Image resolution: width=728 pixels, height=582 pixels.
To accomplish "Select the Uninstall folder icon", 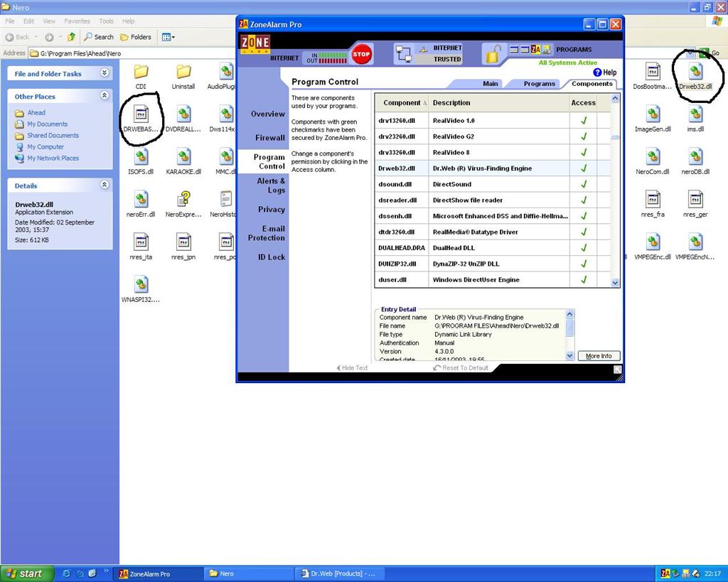I will coord(183,72).
